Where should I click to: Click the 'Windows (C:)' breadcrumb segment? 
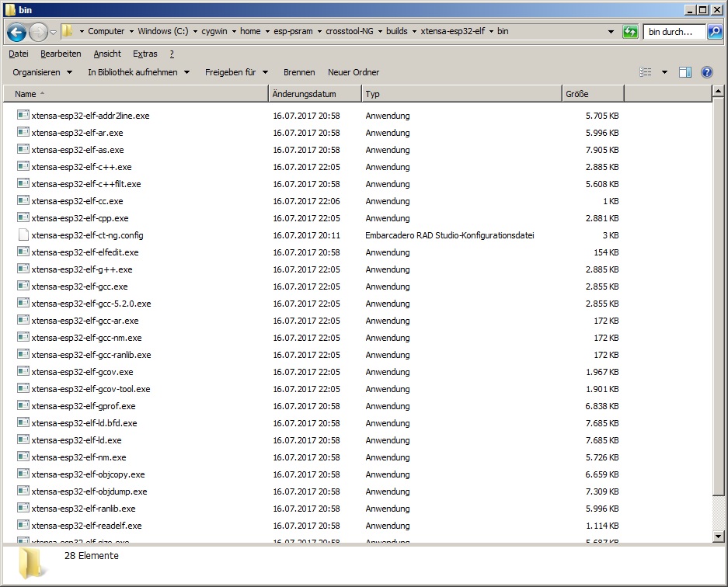163,31
